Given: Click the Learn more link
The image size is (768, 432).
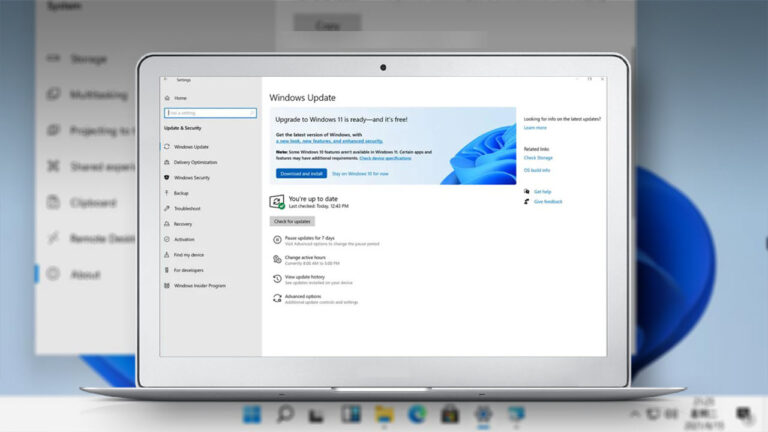Looking at the screenshot, I should coord(535,128).
